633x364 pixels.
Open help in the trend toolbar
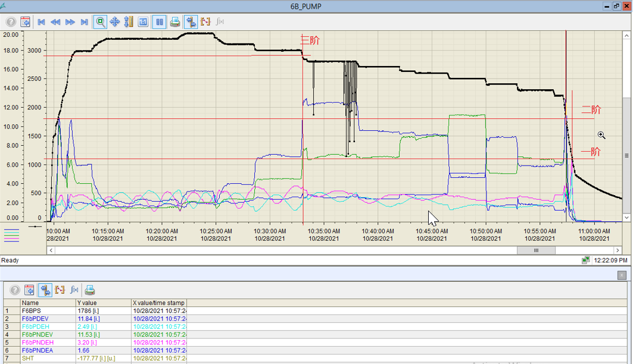(11, 22)
